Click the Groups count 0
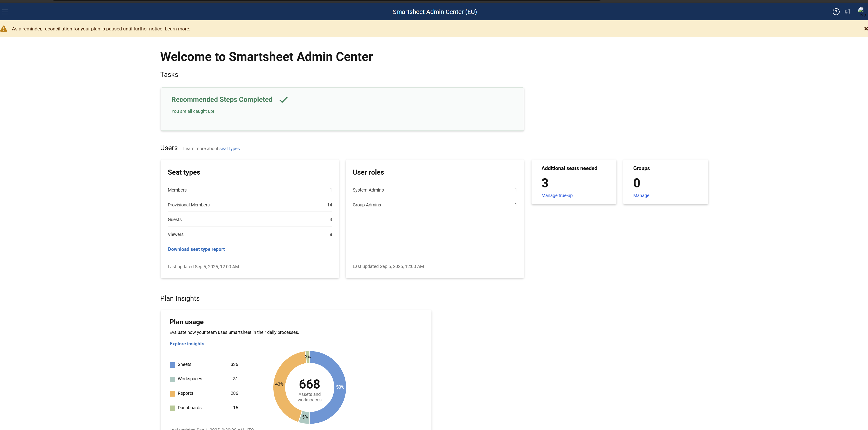Screen dimensions: 868x430 pos(637,183)
